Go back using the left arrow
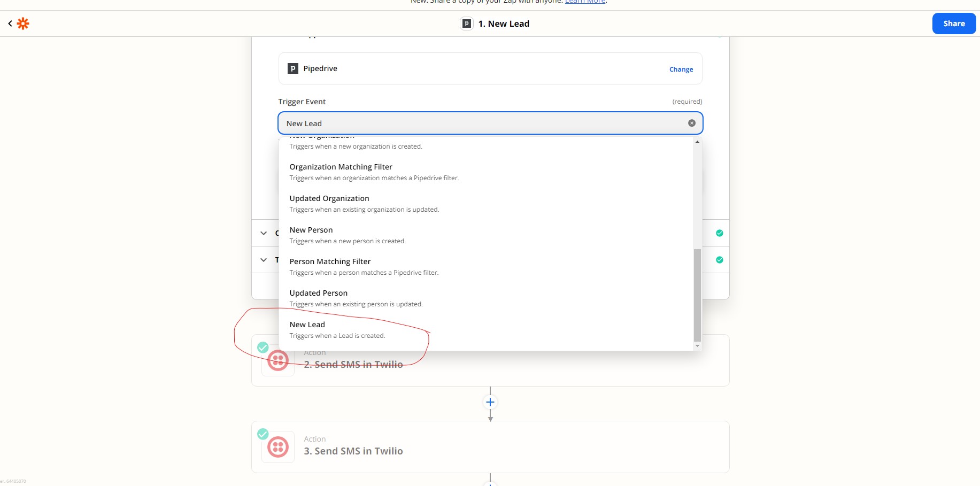 click(x=10, y=24)
